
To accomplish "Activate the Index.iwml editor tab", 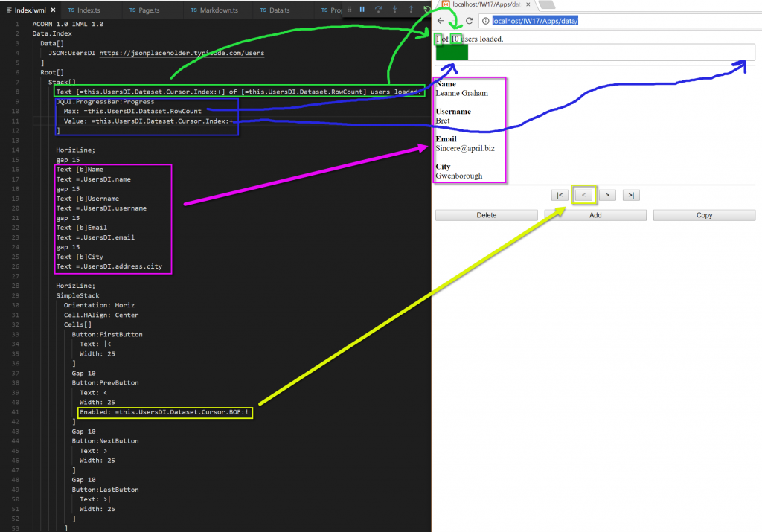I will coord(26,10).
